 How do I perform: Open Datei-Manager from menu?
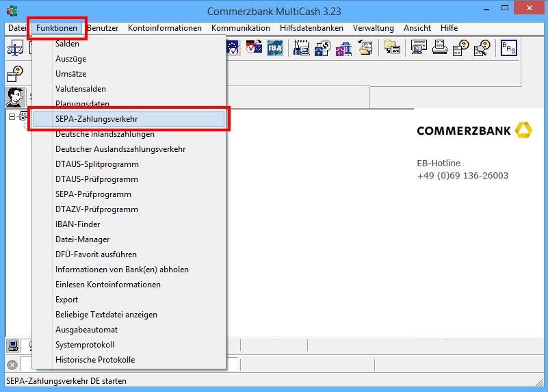129,239
